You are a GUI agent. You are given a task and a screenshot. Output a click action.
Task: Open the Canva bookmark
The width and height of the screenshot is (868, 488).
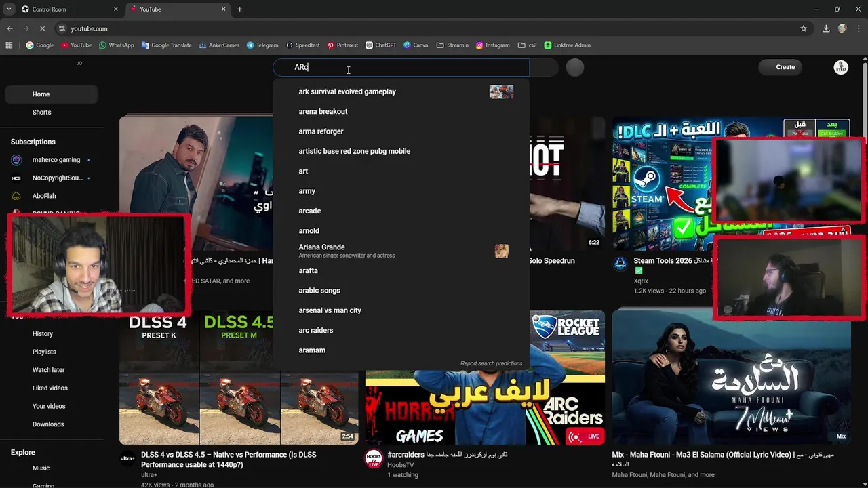pos(416,45)
